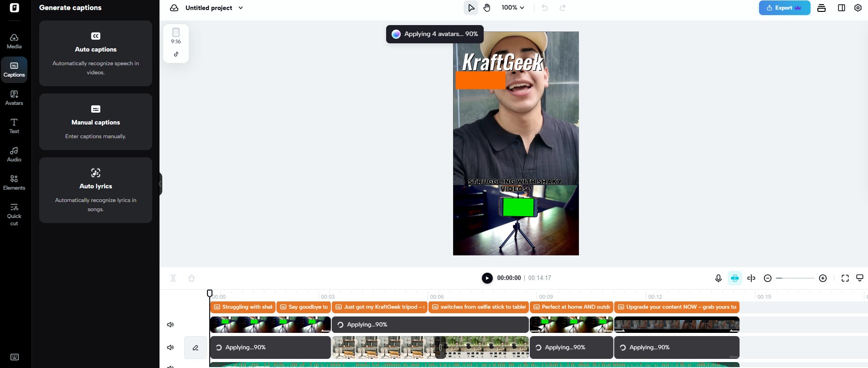Image resolution: width=868 pixels, height=368 pixels.
Task: Select the 'Upgrade your content NOW' caption clip
Action: click(677, 307)
